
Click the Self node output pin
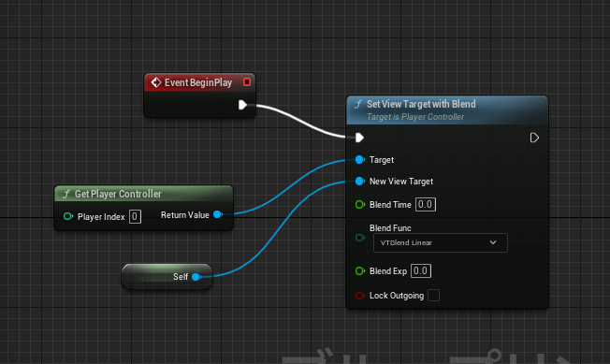(x=196, y=277)
